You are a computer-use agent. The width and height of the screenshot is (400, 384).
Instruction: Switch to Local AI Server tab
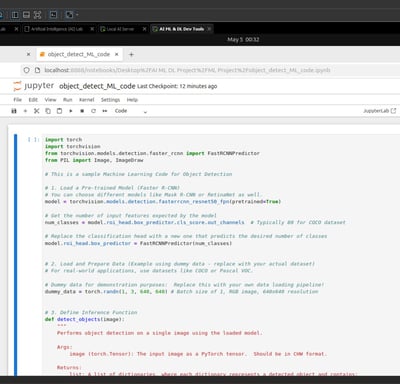click(x=120, y=29)
